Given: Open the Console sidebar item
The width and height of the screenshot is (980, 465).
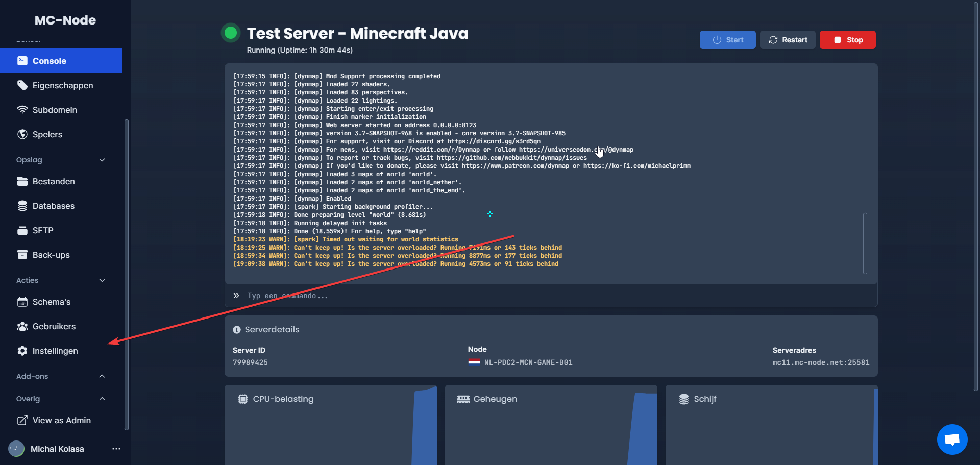Looking at the screenshot, I should pos(61,61).
